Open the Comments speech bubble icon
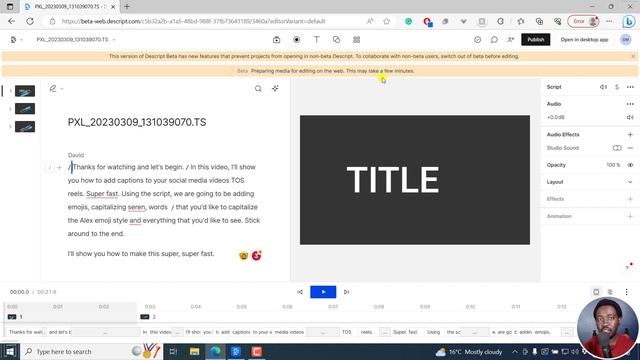 coord(494,40)
